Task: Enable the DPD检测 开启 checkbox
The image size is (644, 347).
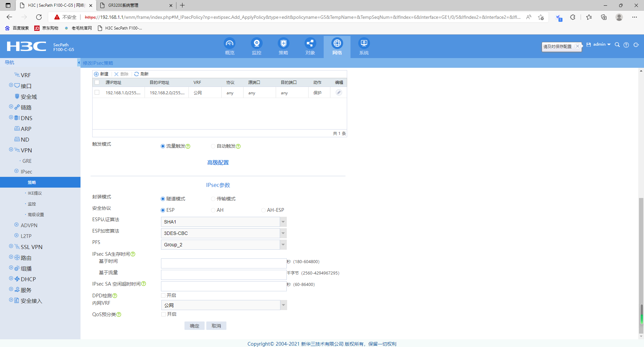Action: [163, 296]
